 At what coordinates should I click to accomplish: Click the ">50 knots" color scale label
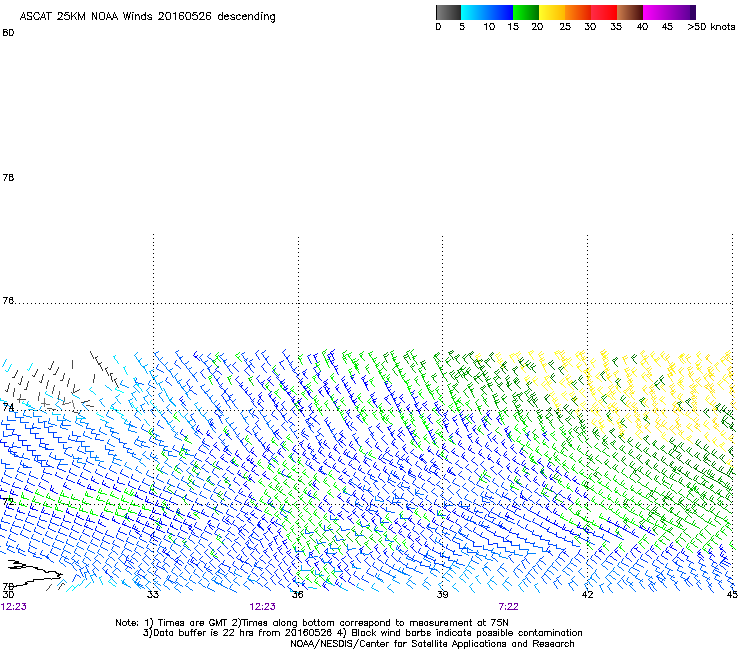coord(711,27)
